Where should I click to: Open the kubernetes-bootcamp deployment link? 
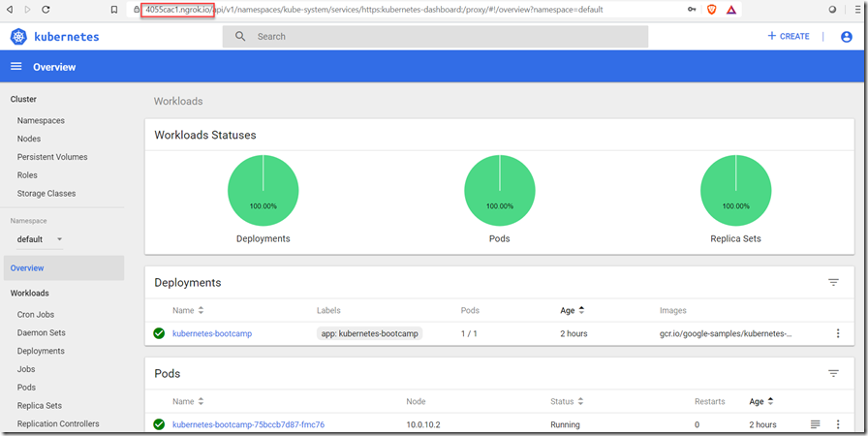[x=212, y=333]
